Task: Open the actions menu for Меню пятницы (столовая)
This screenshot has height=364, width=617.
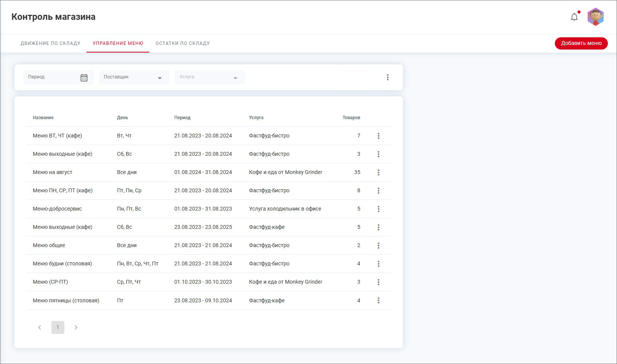Action: 378,300
